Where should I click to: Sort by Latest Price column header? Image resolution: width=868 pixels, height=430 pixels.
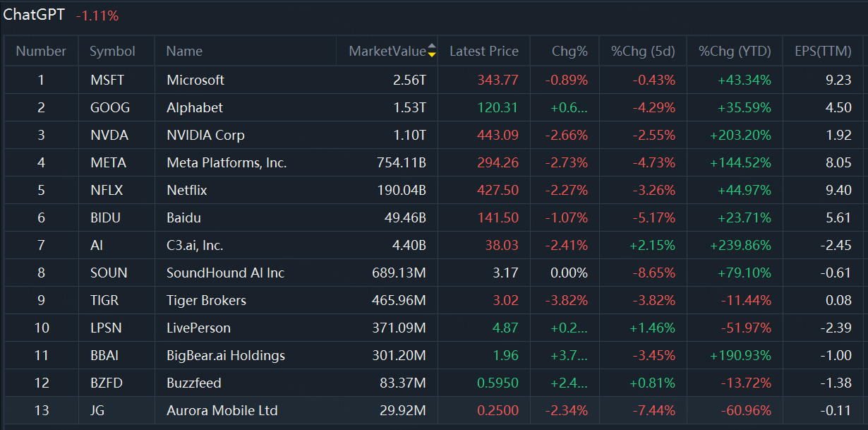[483, 51]
